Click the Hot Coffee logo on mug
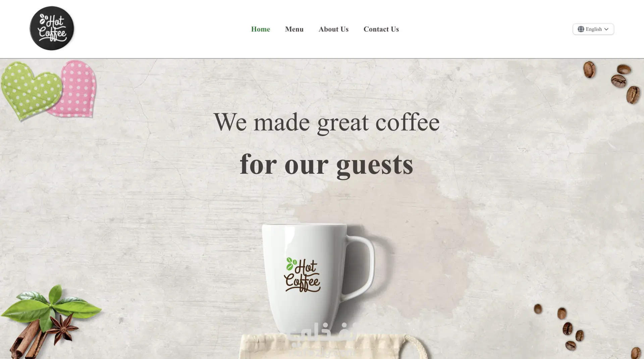This screenshot has width=644, height=359. pyautogui.click(x=302, y=274)
